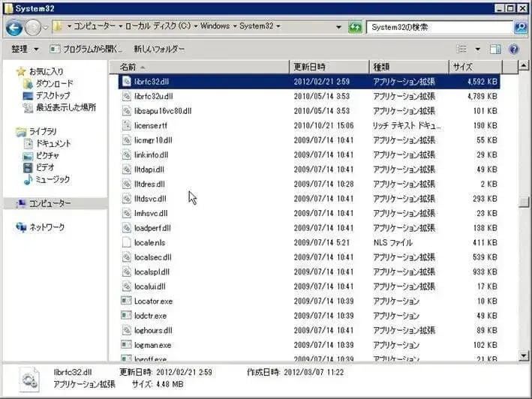Open address bar history dropdown arrow

pos(338,27)
